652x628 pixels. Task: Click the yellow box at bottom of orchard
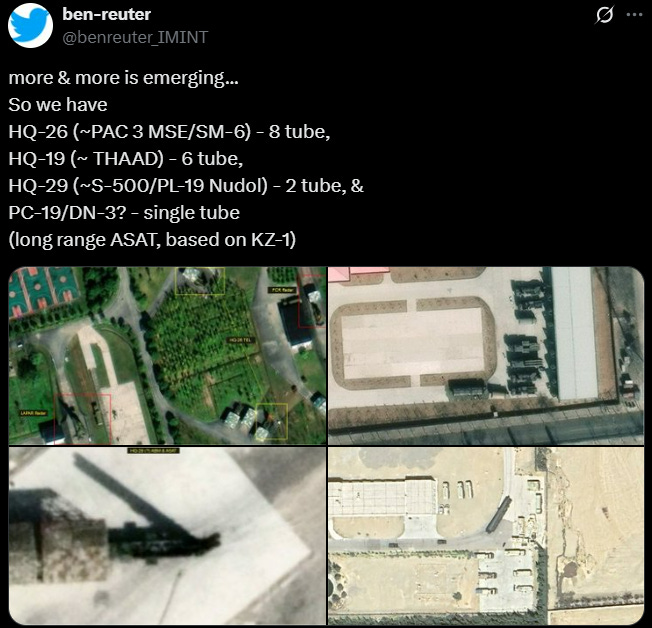click(x=272, y=421)
